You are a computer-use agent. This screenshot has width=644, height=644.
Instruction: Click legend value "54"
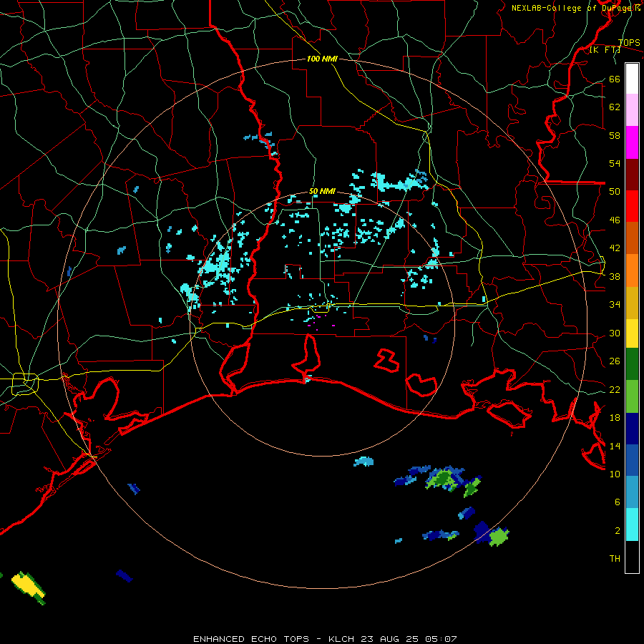coord(615,163)
